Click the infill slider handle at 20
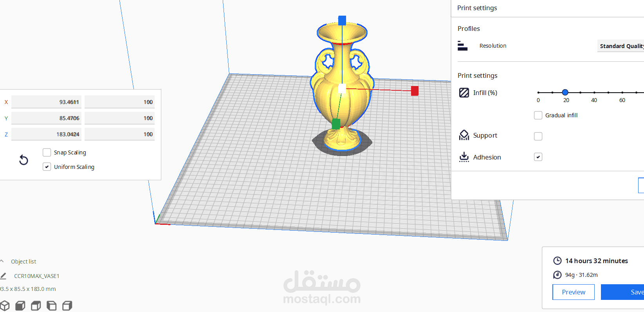The height and width of the screenshot is (312, 644). click(565, 92)
